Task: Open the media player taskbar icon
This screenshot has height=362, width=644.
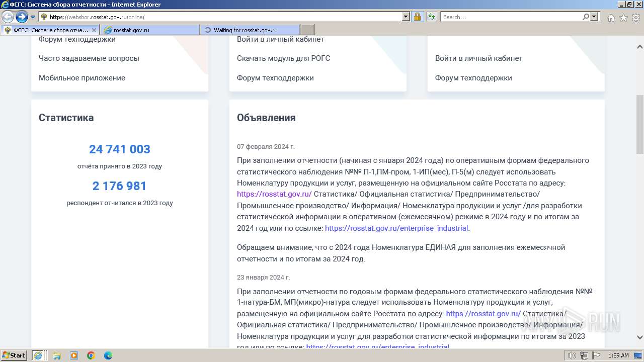Action: 74,355
